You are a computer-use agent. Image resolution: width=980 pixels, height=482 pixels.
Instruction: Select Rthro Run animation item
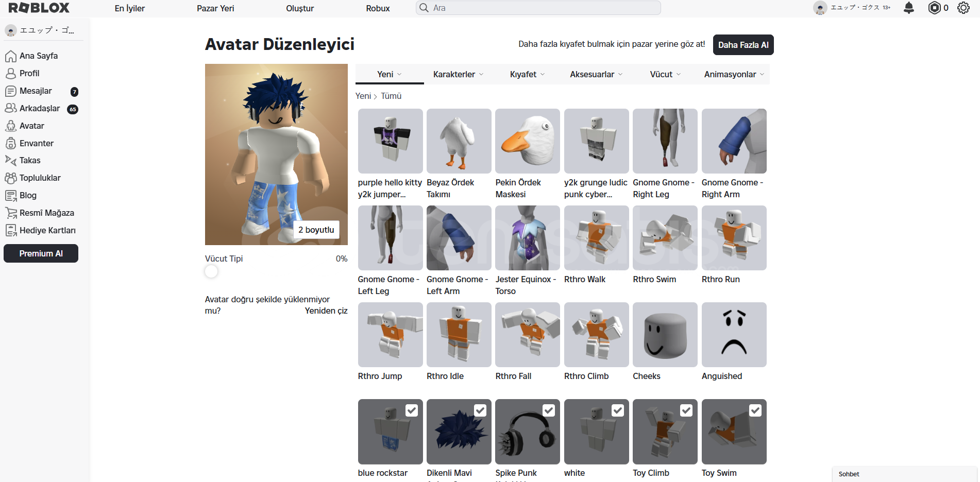734,238
